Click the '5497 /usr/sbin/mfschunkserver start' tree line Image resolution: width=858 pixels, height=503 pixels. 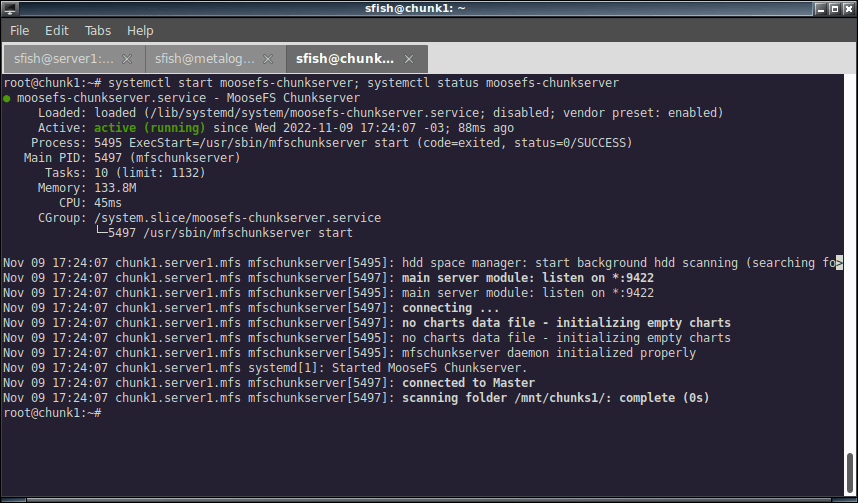tap(224, 233)
